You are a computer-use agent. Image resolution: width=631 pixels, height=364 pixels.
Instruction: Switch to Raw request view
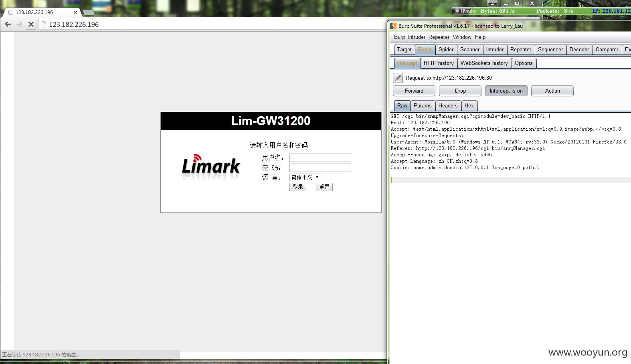tap(402, 105)
